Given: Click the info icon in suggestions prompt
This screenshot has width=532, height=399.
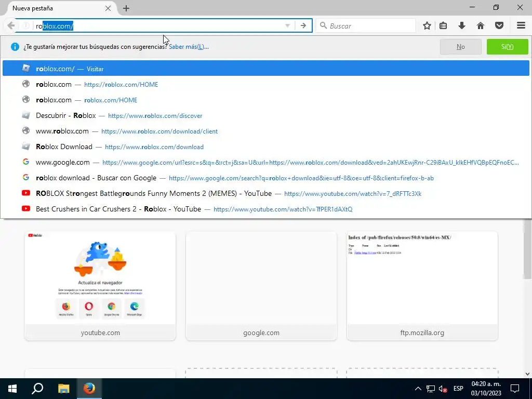Looking at the screenshot, I should click(15, 47).
